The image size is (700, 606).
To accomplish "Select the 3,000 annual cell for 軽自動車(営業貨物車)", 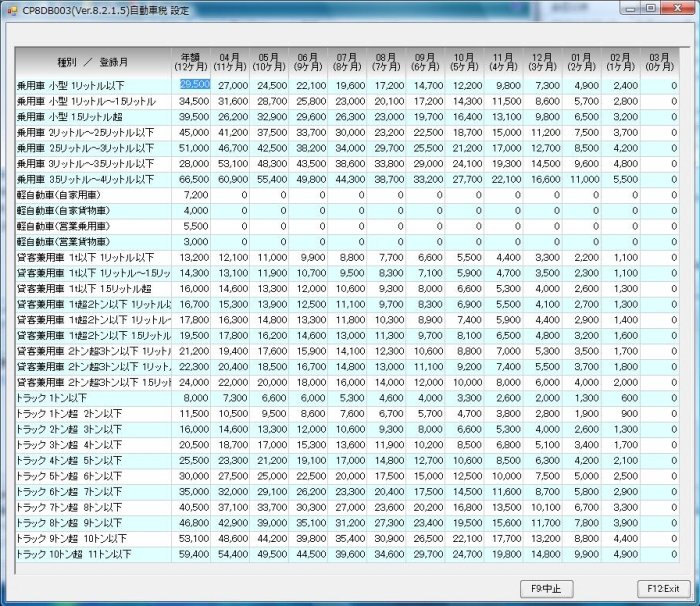I will (194, 242).
